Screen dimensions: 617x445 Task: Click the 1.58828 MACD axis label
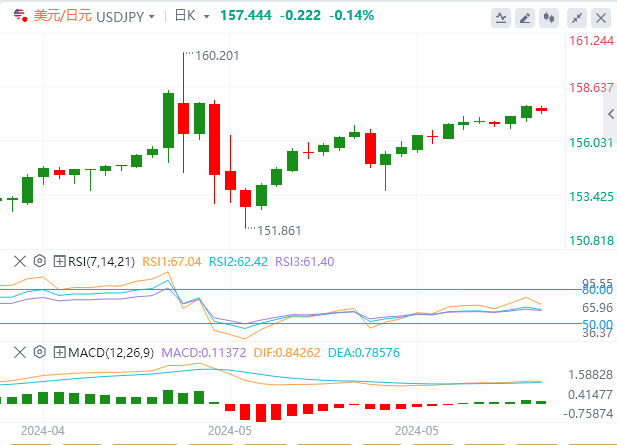[590, 375]
